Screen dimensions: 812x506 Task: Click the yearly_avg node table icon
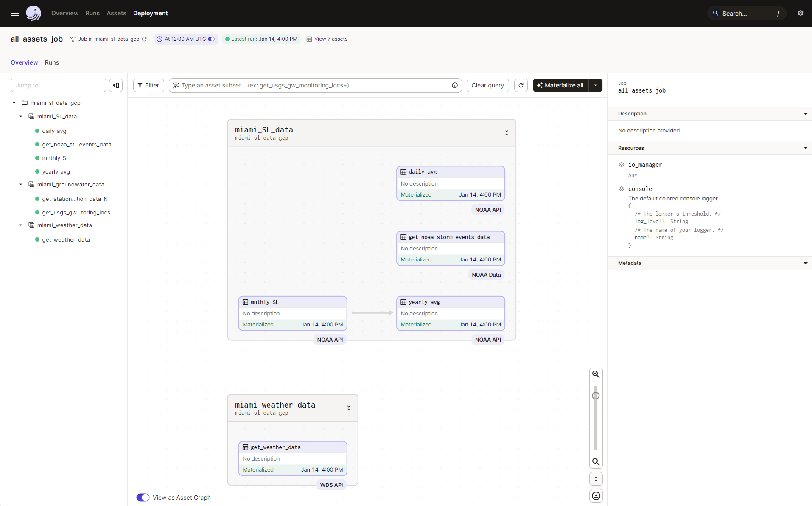coord(403,302)
